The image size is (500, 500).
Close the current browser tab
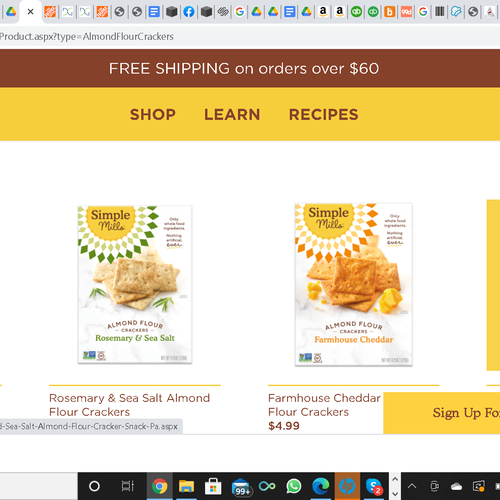[30, 12]
